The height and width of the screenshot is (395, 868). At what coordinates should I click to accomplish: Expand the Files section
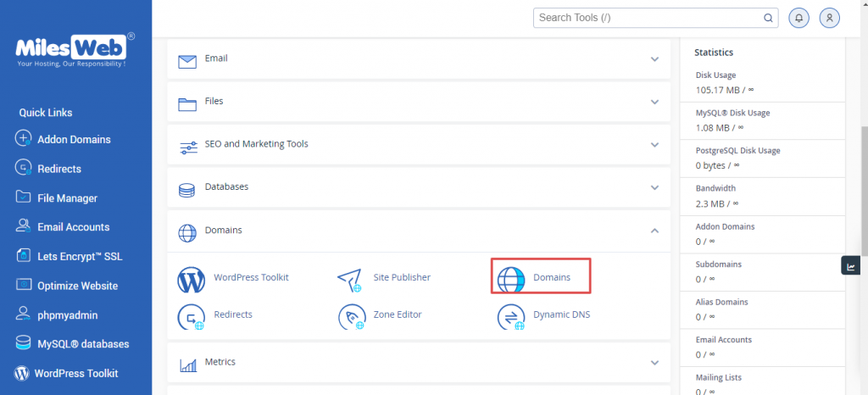tap(419, 102)
